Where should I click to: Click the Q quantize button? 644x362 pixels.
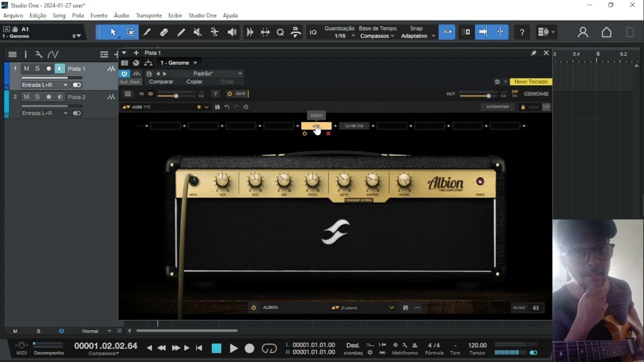point(280,32)
